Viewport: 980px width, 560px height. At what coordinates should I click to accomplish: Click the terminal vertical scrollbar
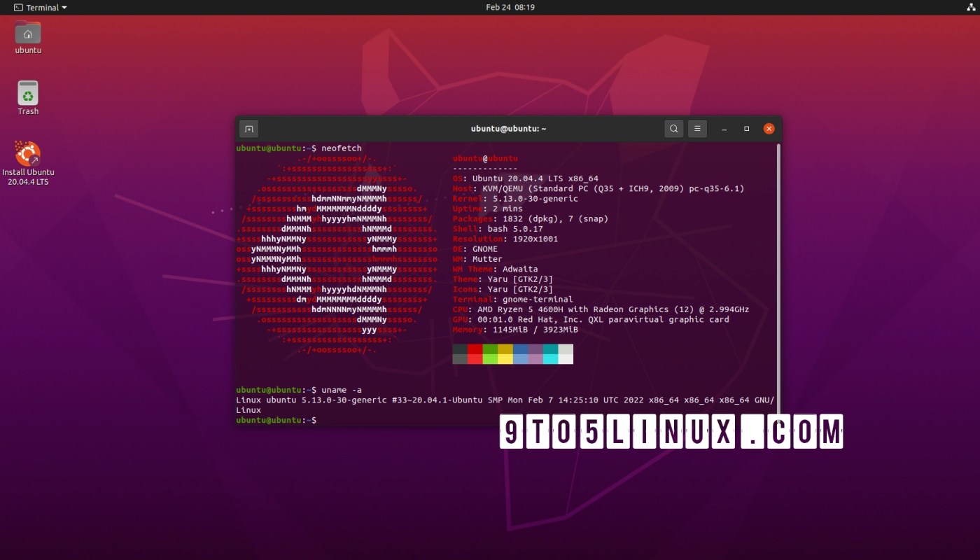point(778,282)
